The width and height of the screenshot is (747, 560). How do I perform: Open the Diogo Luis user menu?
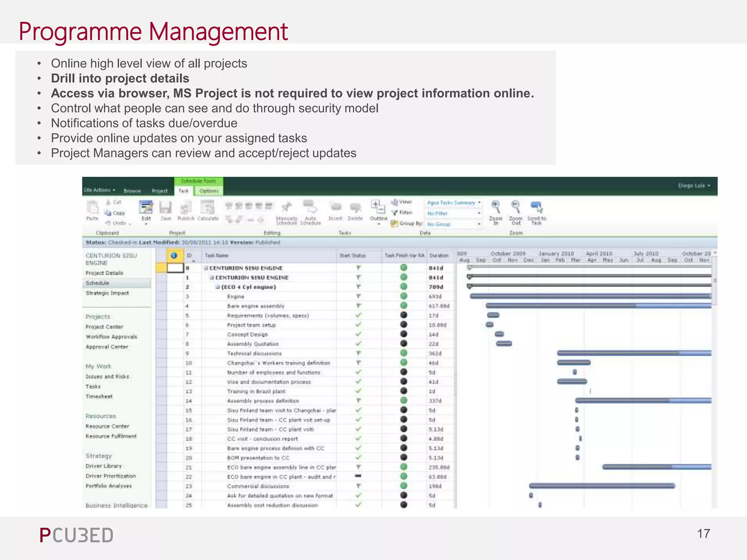[x=694, y=186]
